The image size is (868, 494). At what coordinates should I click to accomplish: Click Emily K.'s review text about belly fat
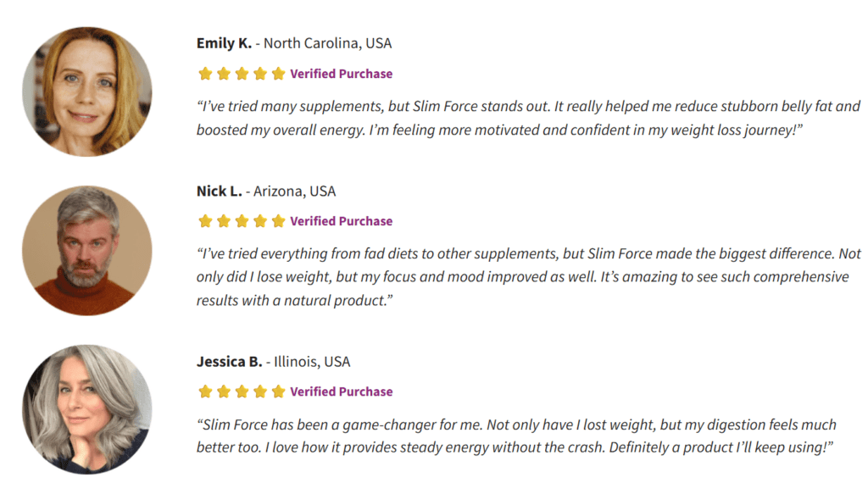529,118
